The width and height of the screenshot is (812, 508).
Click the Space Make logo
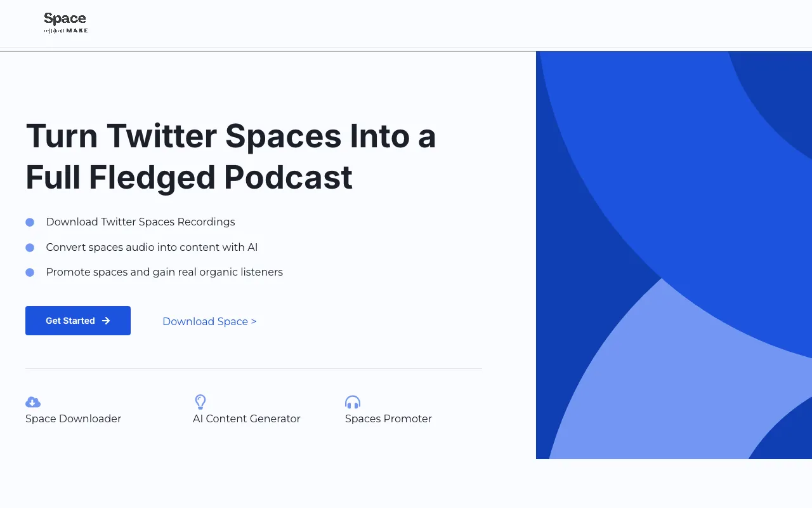tap(66, 23)
